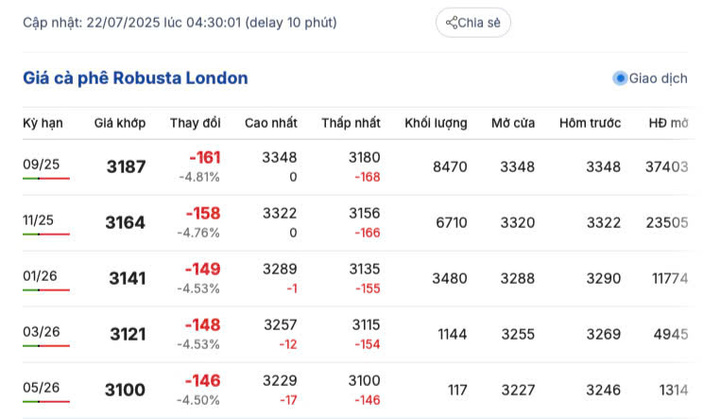The width and height of the screenshot is (720, 419).
Task: Open the Giá cà phê Robusta London title
Action: coord(136,78)
